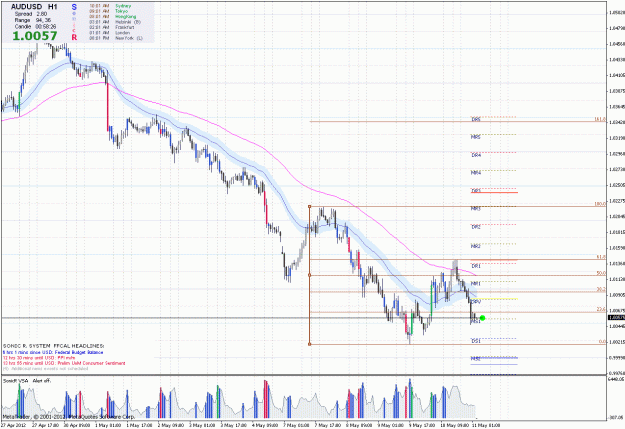Click the DR1 pivot level label
The height and width of the screenshot is (429, 625).
coord(476,266)
